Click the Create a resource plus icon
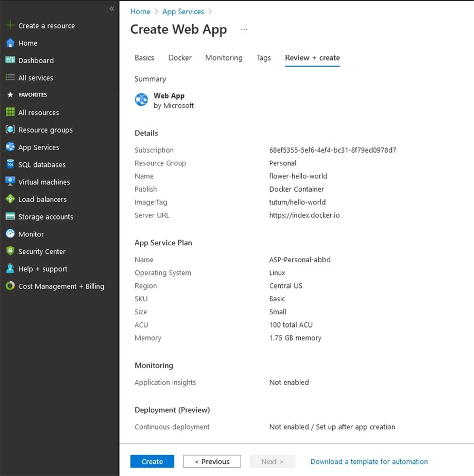This screenshot has width=474, height=476. 9,26
